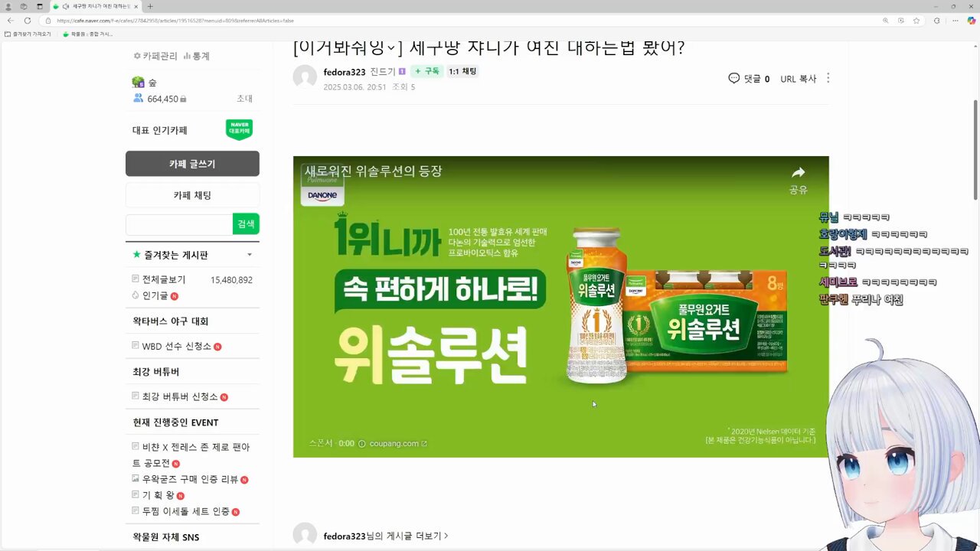This screenshot has width=980, height=551.
Task: Click + 구독 subscribe button
Action: pyautogui.click(x=427, y=71)
